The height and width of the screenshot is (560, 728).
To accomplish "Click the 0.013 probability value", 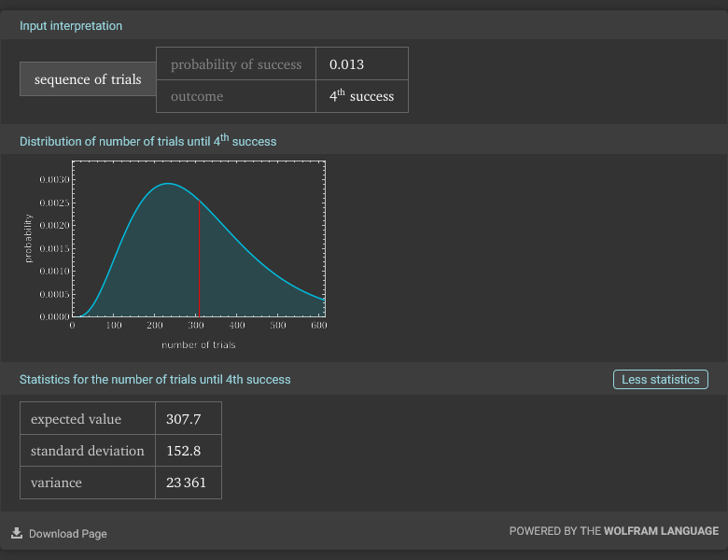I will 346,64.
